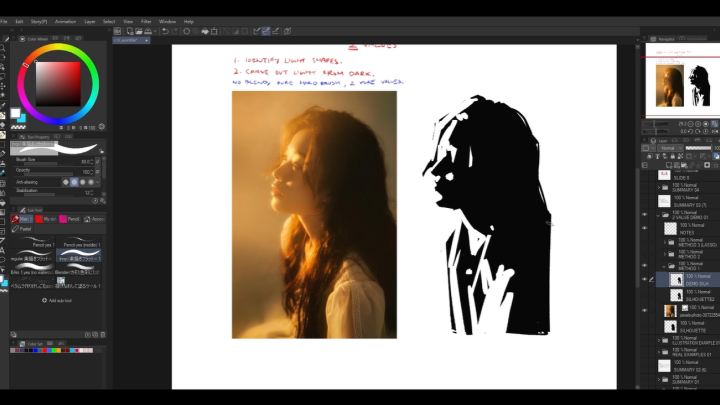This screenshot has width=720, height=405.
Task: Collapse the METHOD 1 folder
Action: [x=665, y=266]
